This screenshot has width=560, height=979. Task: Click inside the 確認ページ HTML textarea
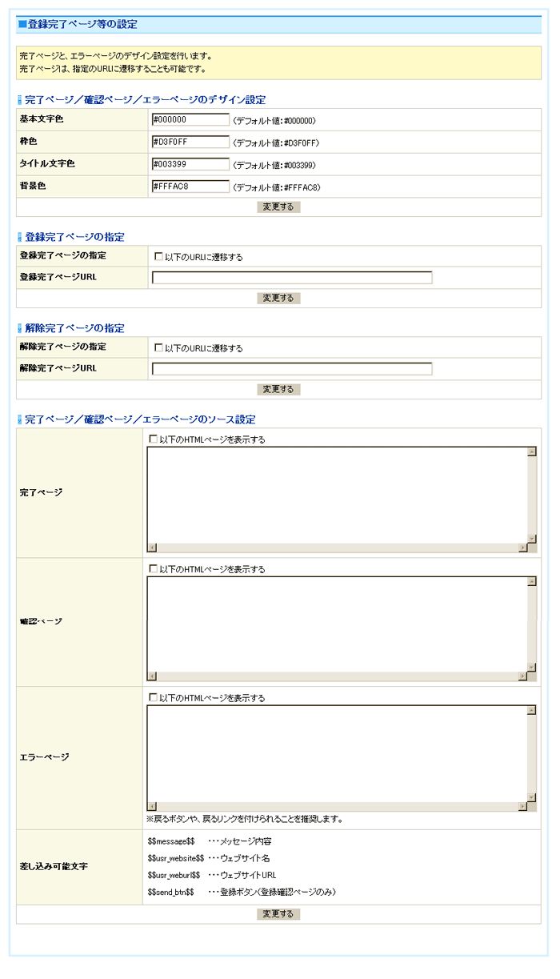pos(336,624)
